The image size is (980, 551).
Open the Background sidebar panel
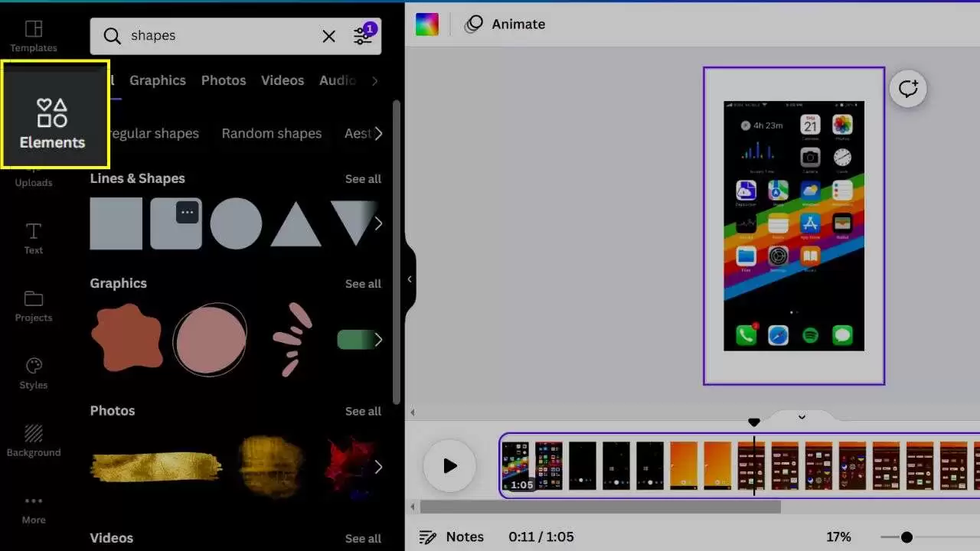click(34, 441)
